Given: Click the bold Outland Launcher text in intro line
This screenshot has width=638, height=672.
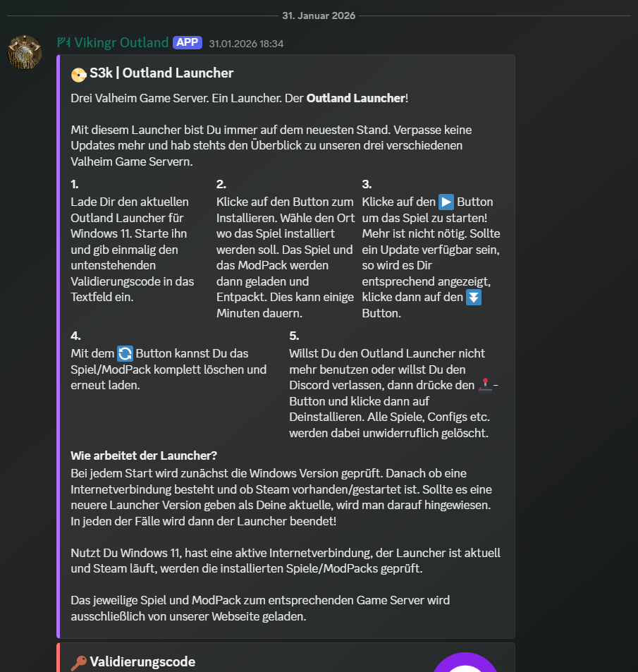Looking at the screenshot, I should point(355,98).
